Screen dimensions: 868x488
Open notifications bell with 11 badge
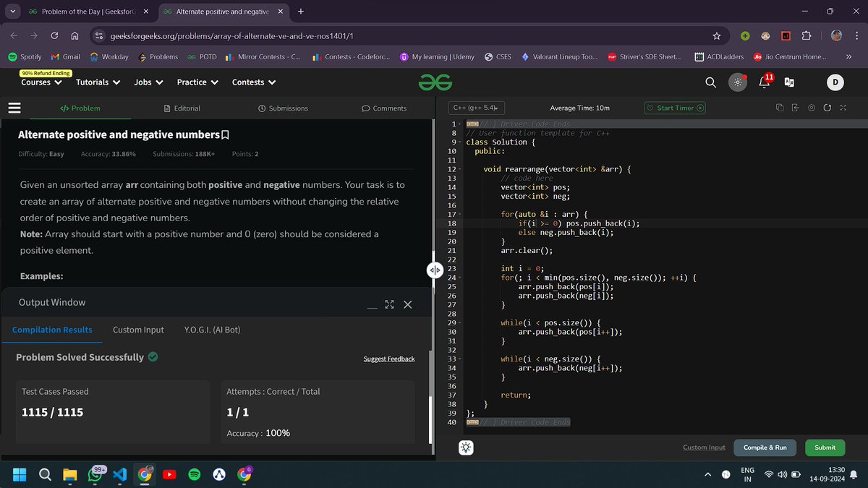pyautogui.click(x=765, y=82)
